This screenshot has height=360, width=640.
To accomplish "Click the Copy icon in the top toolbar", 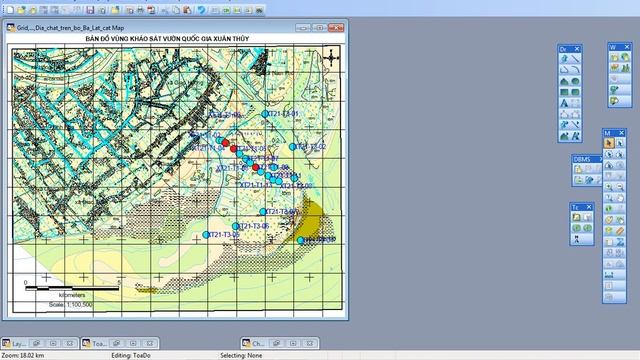I will coord(176,10).
